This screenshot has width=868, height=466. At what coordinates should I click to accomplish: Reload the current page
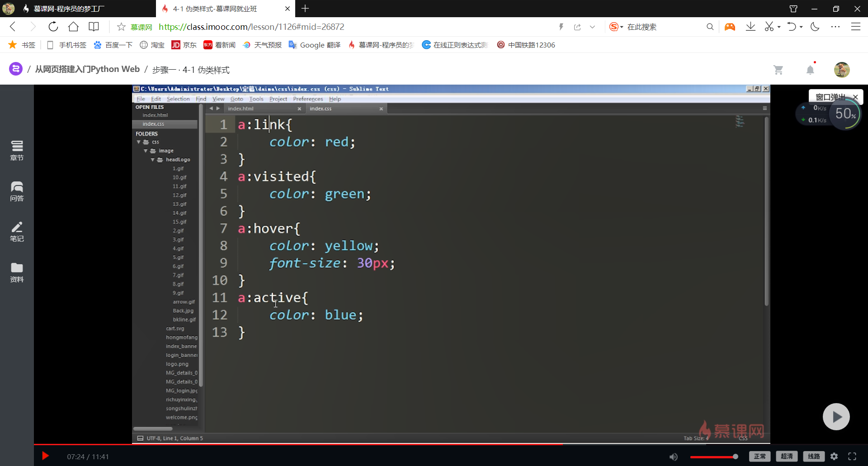(53, 27)
